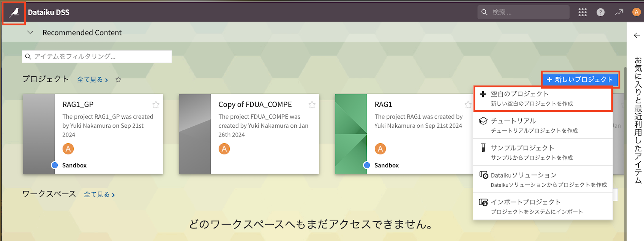This screenshot has height=241, width=644.
Task: Click the plus icon of 空白のプロジェクト
Action: point(483,94)
